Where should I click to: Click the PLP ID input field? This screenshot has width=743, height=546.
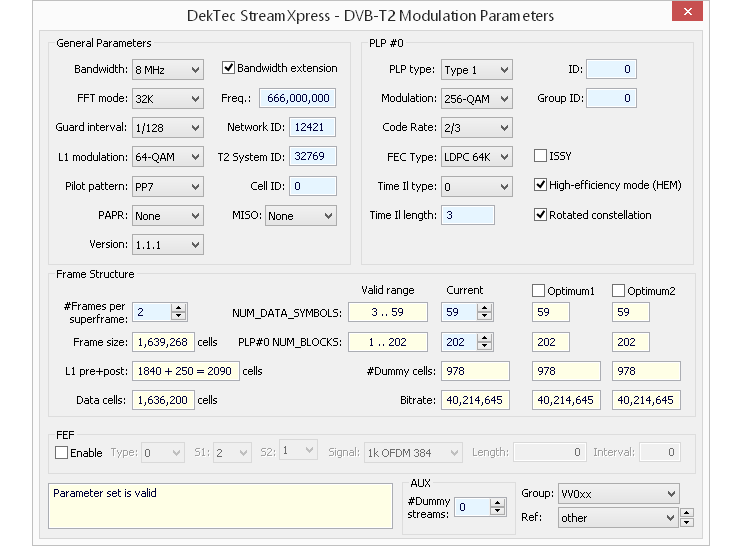tap(611, 69)
